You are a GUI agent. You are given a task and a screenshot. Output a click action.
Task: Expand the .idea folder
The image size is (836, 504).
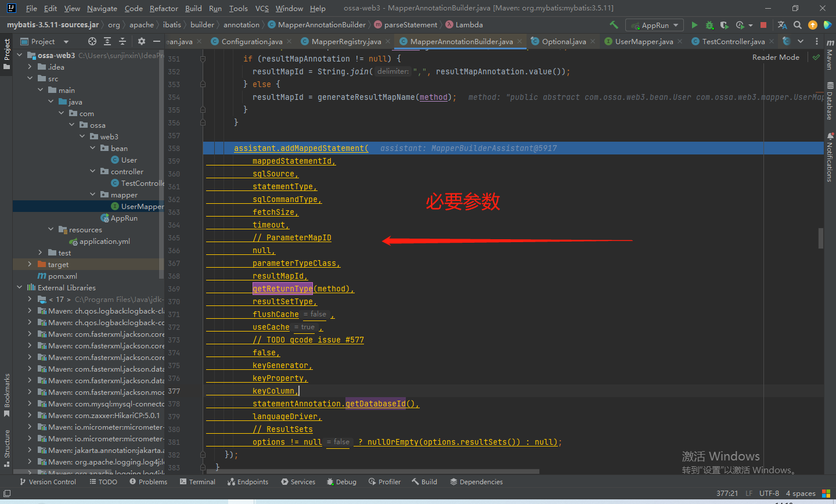tap(30, 67)
